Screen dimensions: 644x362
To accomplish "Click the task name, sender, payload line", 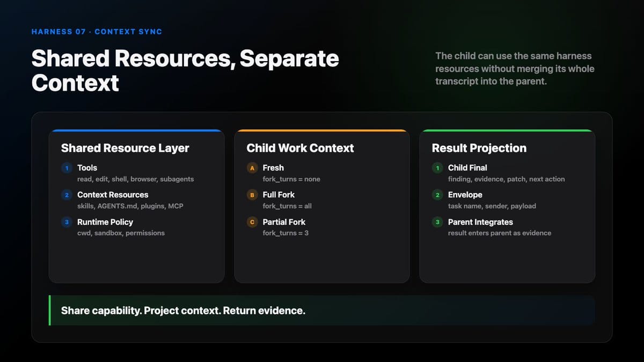I will [x=492, y=206].
